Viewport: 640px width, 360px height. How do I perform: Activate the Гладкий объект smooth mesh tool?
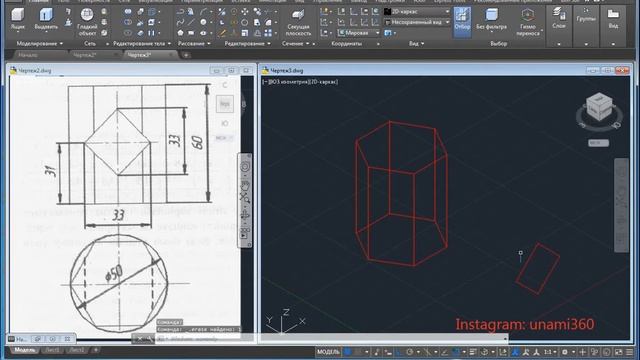[87, 22]
